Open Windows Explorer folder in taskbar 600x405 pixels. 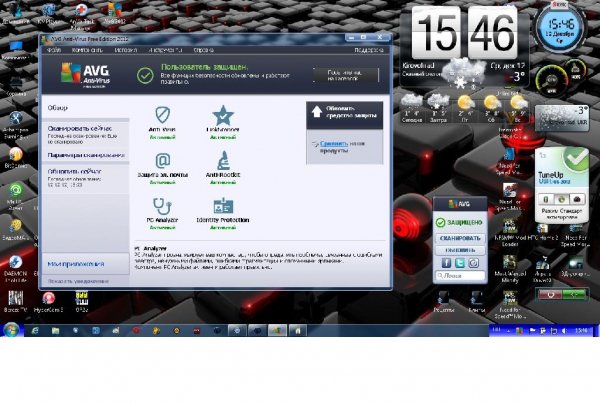pos(55,330)
